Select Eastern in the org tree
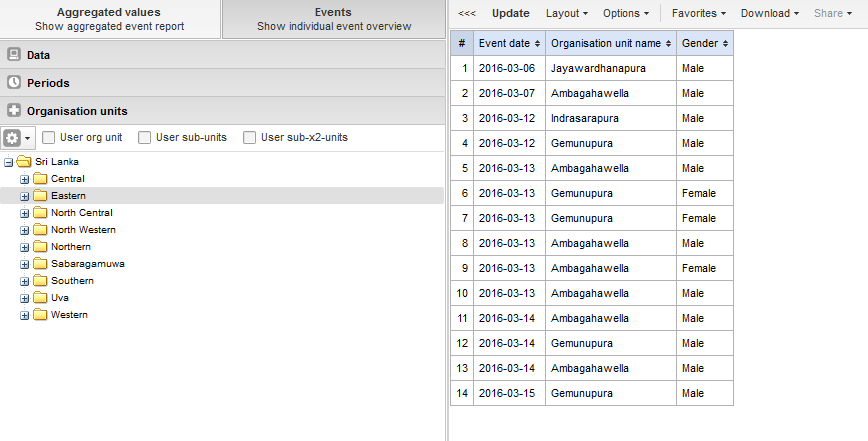Viewport: 868px width, 441px height. 68,196
